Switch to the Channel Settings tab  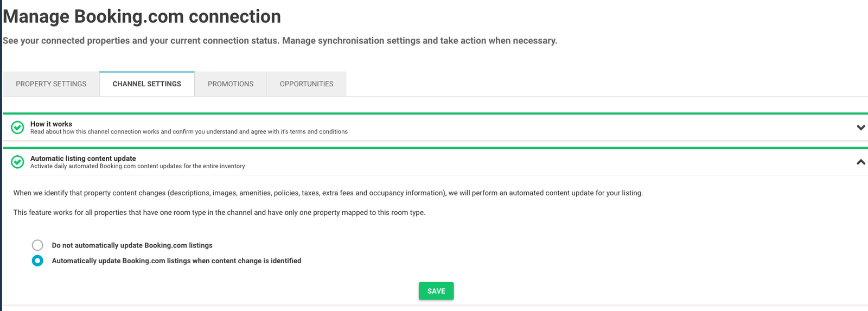(x=147, y=84)
